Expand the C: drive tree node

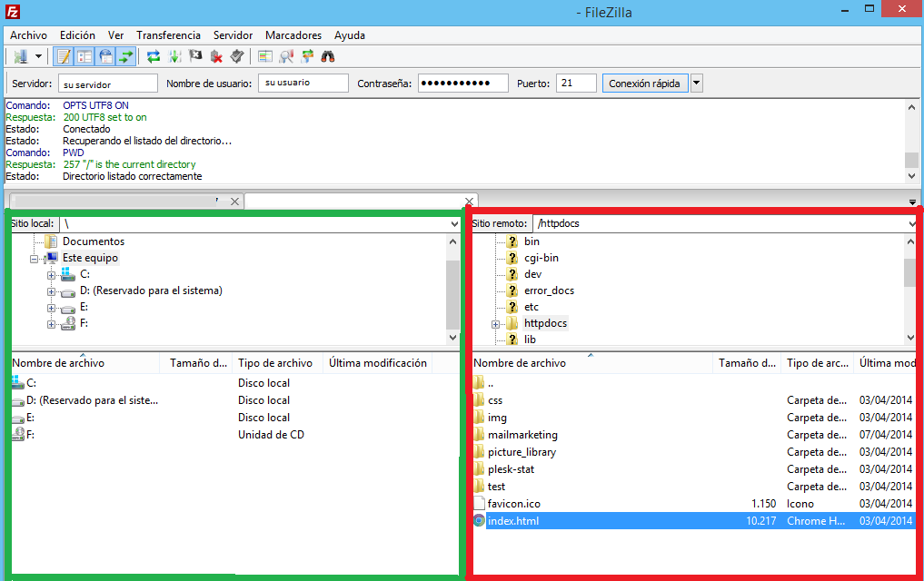click(51, 275)
